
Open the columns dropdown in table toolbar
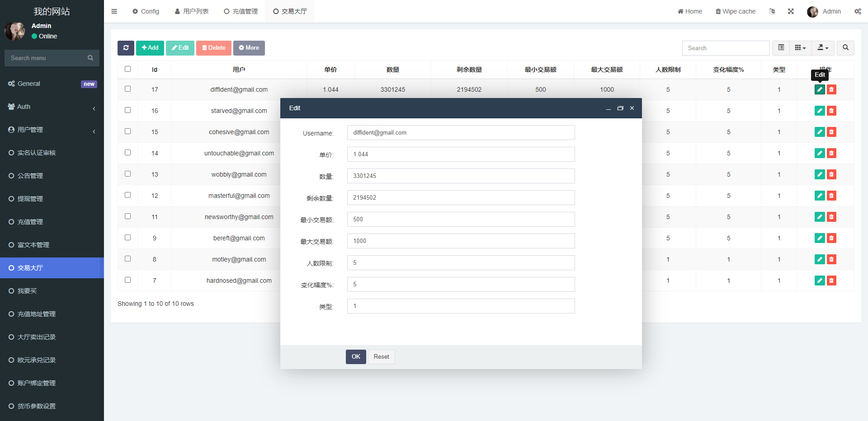pos(800,48)
